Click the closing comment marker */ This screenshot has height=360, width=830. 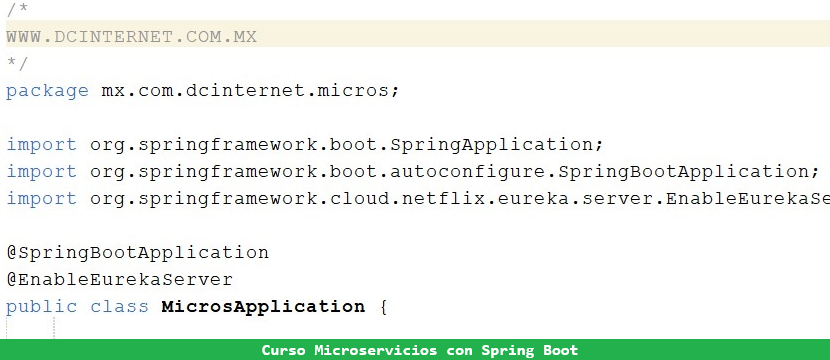tap(16, 64)
